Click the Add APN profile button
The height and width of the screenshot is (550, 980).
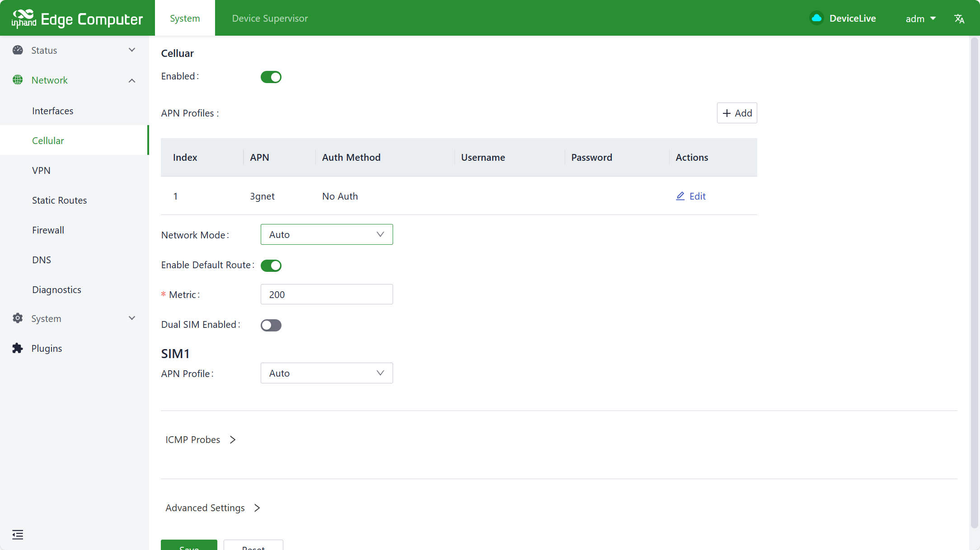(736, 113)
